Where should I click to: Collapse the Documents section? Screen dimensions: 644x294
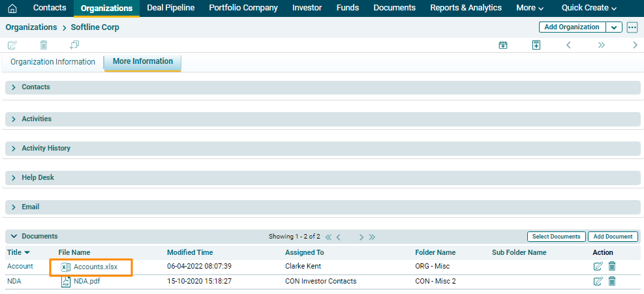click(x=14, y=236)
